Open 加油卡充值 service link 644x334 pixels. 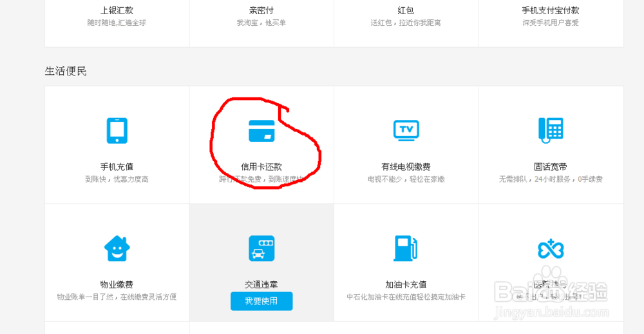(x=406, y=284)
